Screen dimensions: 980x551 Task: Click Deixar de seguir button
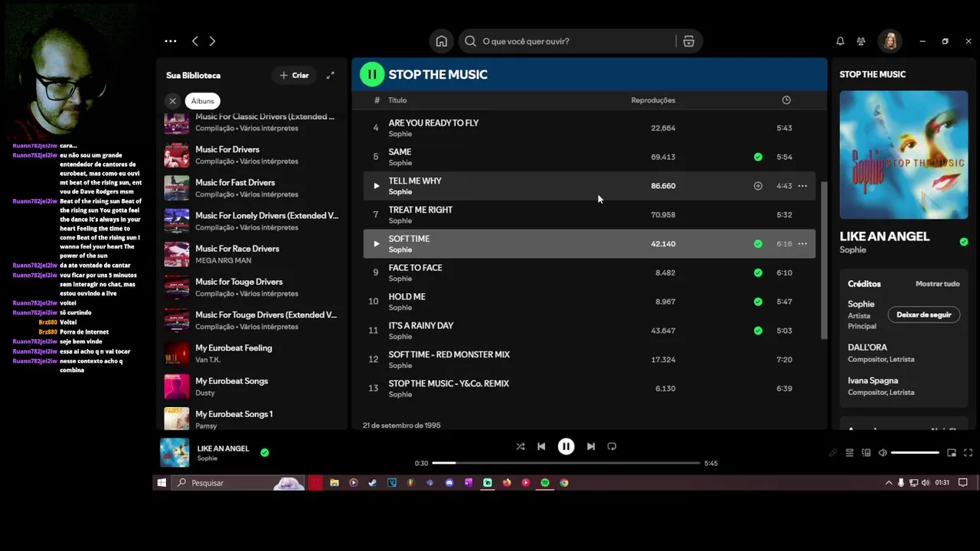tap(924, 315)
